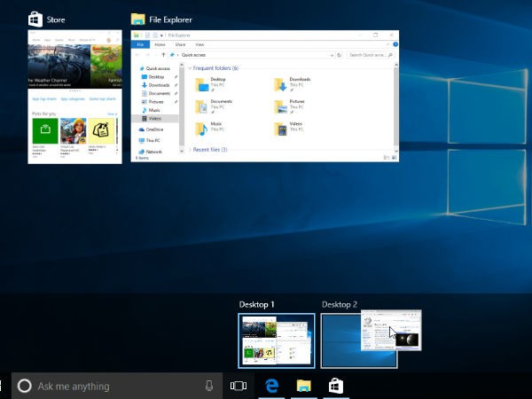Open Microsoft Edge from the taskbar
Screen dimensions: 532x399
[x=271, y=386]
